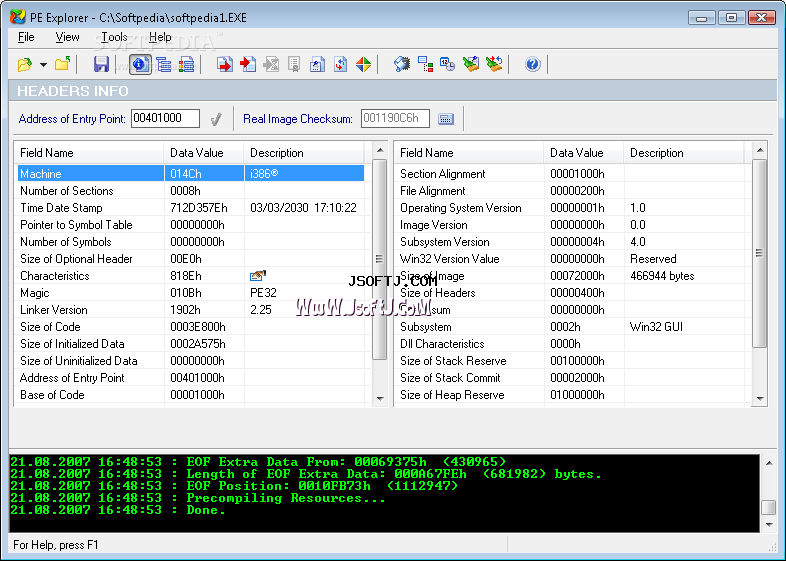This screenshot has height=561, width=786.
Task: Open the Section Headers viewer icon
Action: (x=186, y=65)
